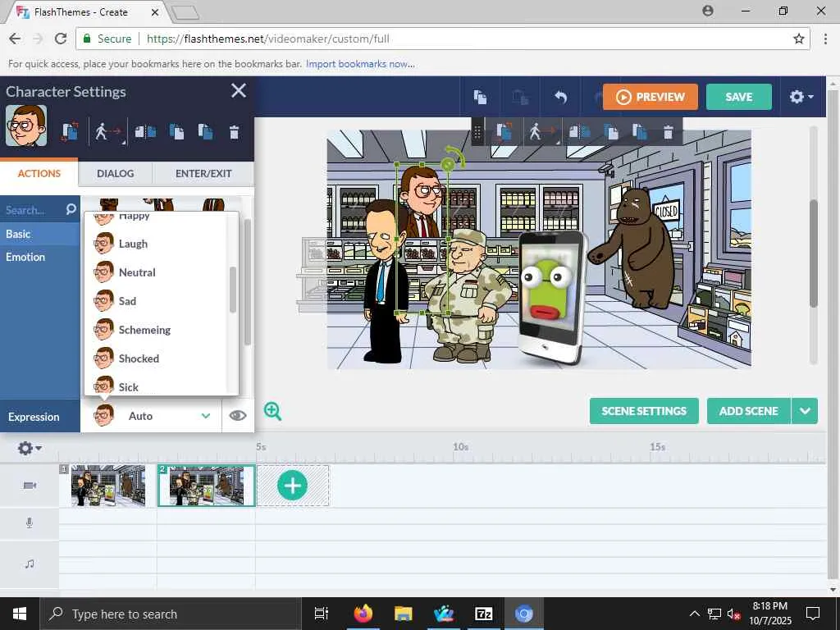Viewport: 840px width, 630px height.
Task: Switch to the ACTIONS tab
Action: [39, 173]
